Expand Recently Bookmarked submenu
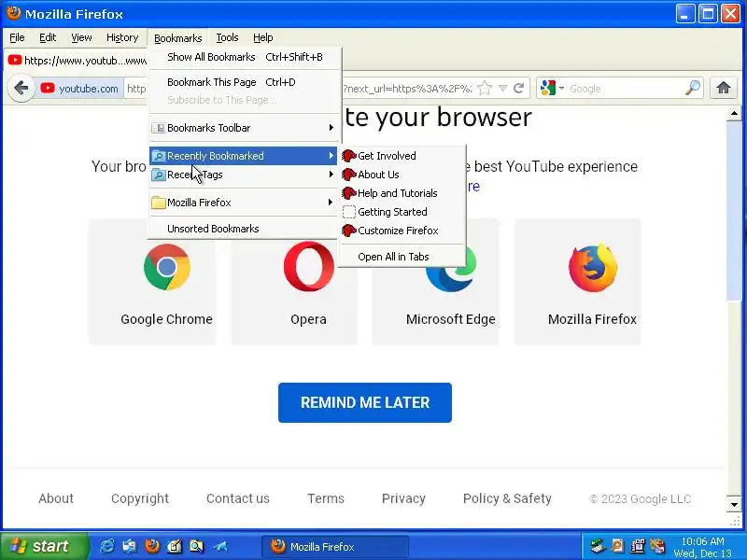 click(244, 156)
